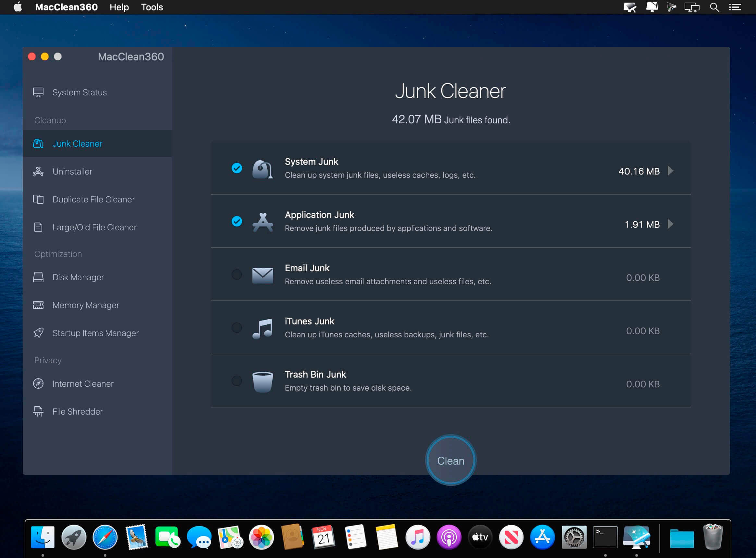Viewport: 756px width, 558px height.
Task: Enable Trash Bin Junk toggle
Action: (237, 380)
